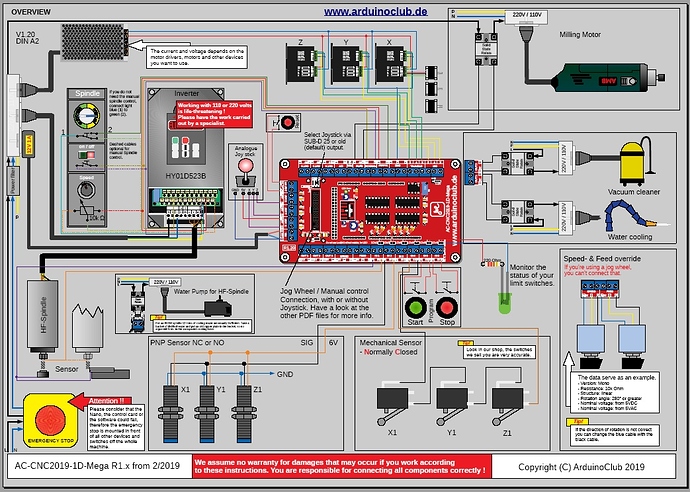Click the 220V / 110V socket above Milling Motor

click(526, 18)
